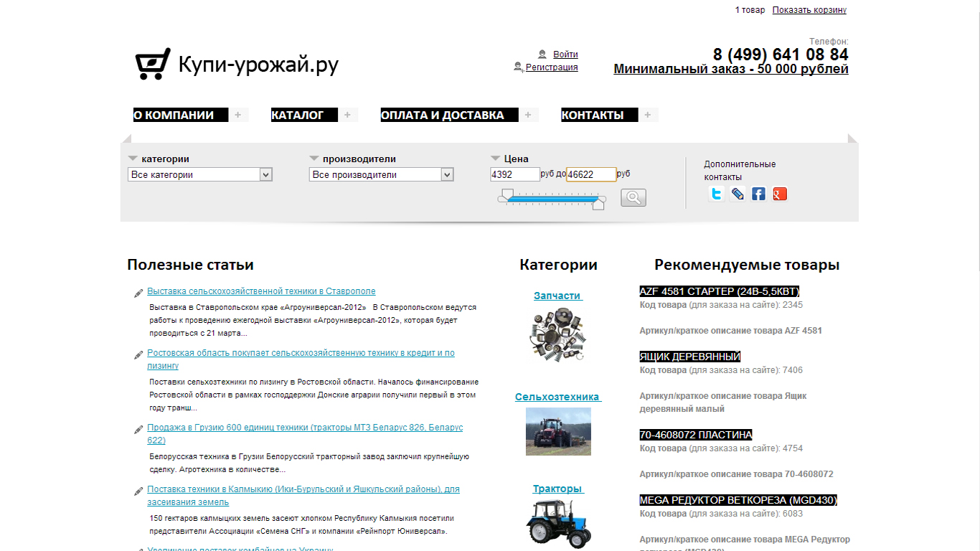Expand plus icon next to О КОМПАНИИ
The width and height of the screenshot is (980, 551).
tap(238, 115)
